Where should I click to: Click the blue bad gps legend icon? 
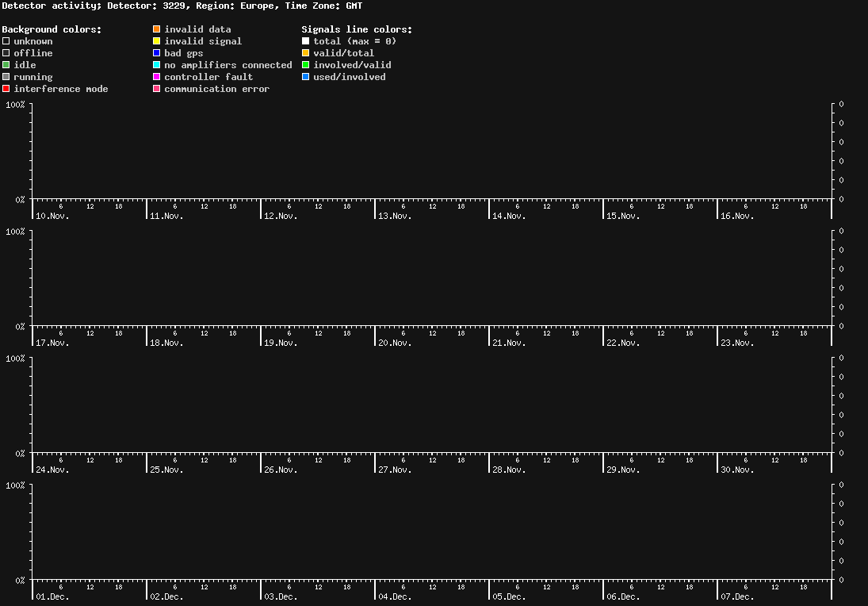click(x=157, y=52)
